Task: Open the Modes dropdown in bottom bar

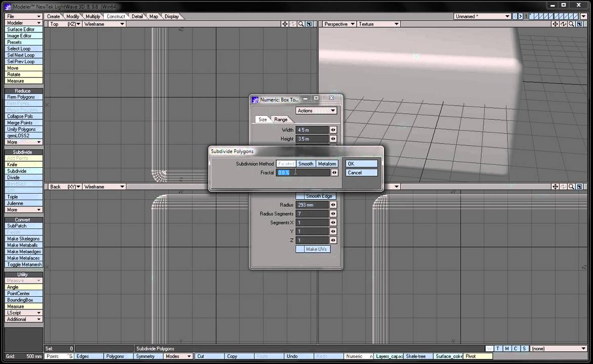Action: (x=178, y=356)
